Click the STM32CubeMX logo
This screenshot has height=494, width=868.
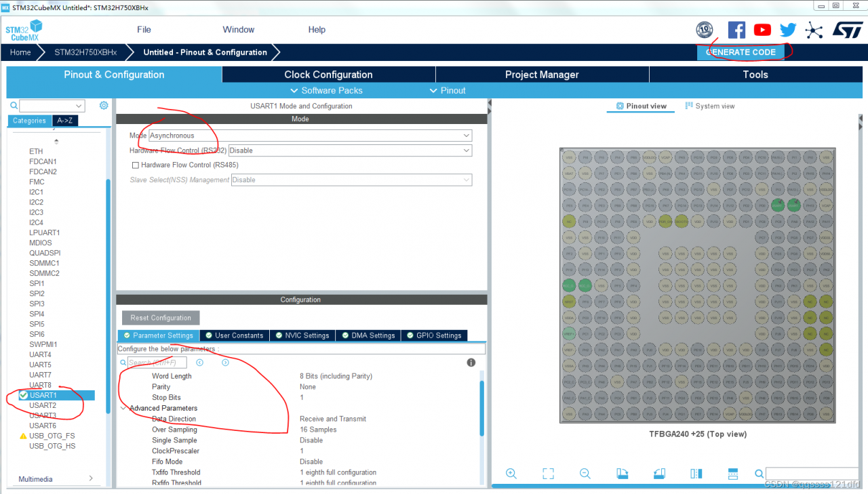[x=24, y=31]
